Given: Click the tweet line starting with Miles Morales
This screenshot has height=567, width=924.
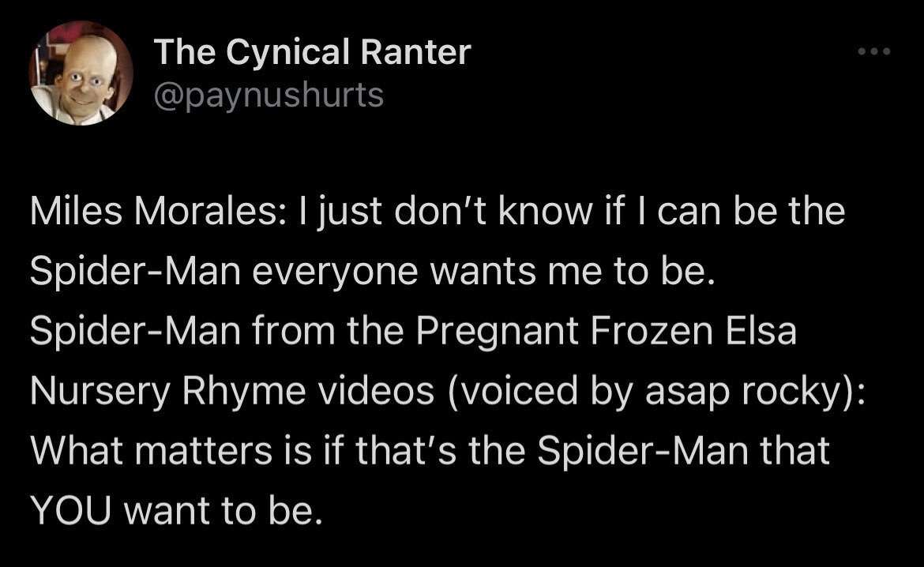Looking at the screenshot, I should tap(438, 212).
